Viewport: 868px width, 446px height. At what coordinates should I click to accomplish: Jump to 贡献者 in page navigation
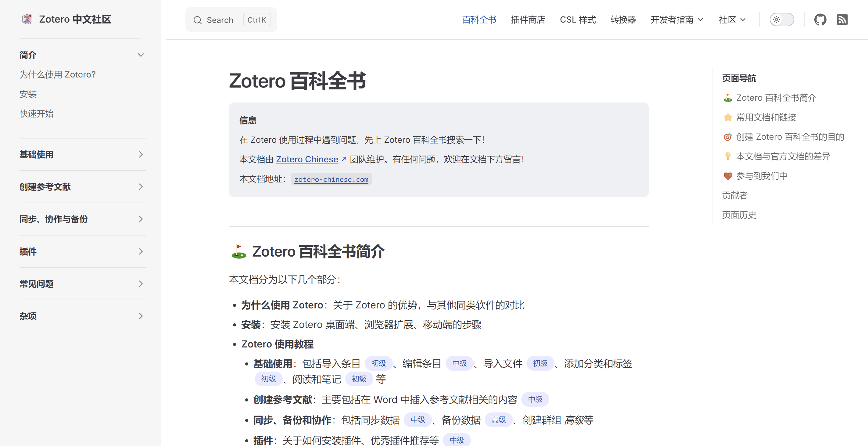pos(734,196)
